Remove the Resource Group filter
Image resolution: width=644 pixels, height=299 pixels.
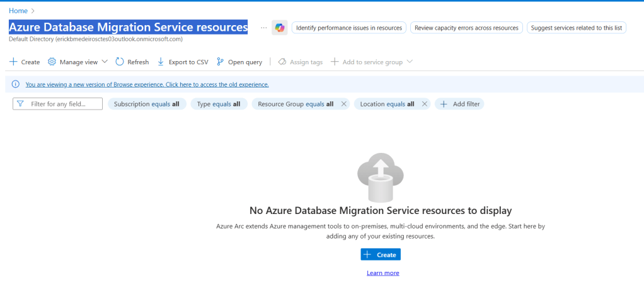pyautogui.click(x=343, y=104)
